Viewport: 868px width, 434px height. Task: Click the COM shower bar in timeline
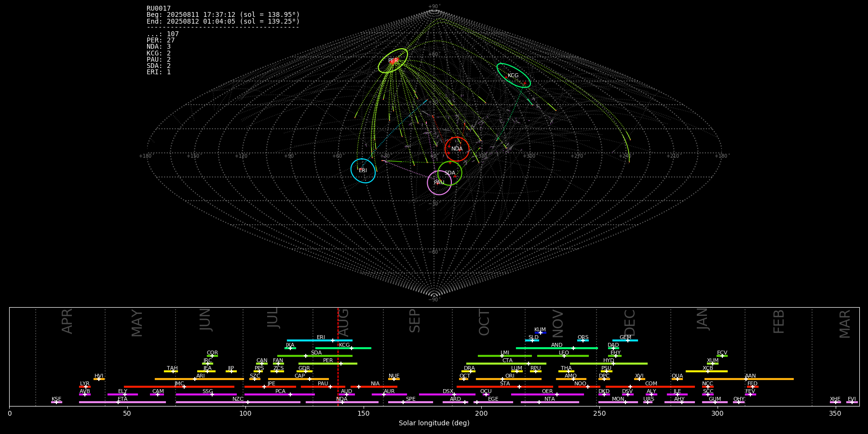(x=651, y=387)
